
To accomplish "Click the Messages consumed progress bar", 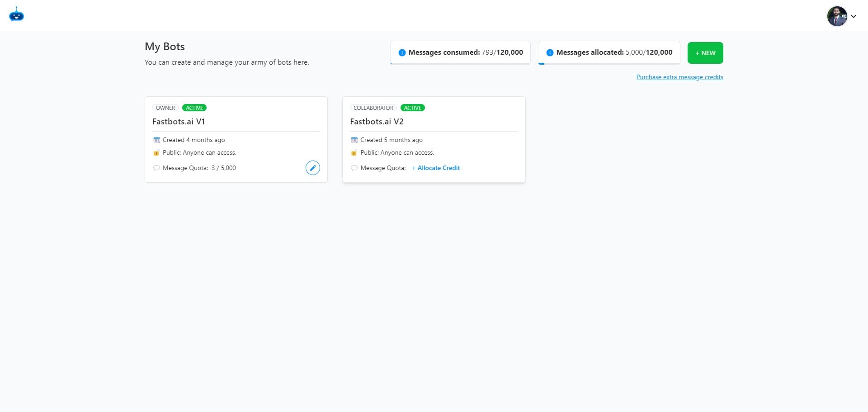I will click(460, 64).
